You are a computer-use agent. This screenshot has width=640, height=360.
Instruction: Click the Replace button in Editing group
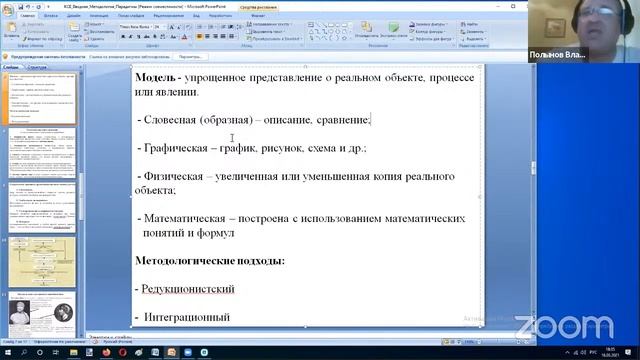tap(472, 31)
